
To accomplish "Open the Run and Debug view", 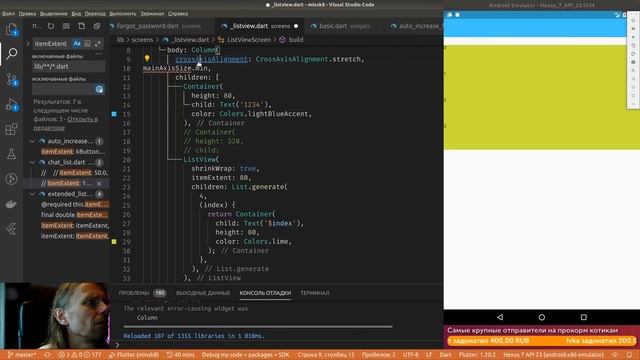I will point(11,104).
